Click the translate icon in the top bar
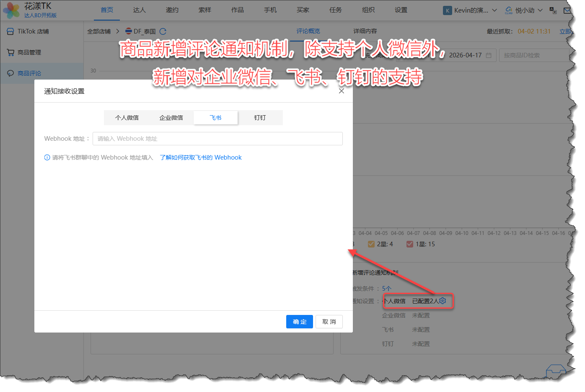Viewport: 585px width, 392px height. point(553,10)
